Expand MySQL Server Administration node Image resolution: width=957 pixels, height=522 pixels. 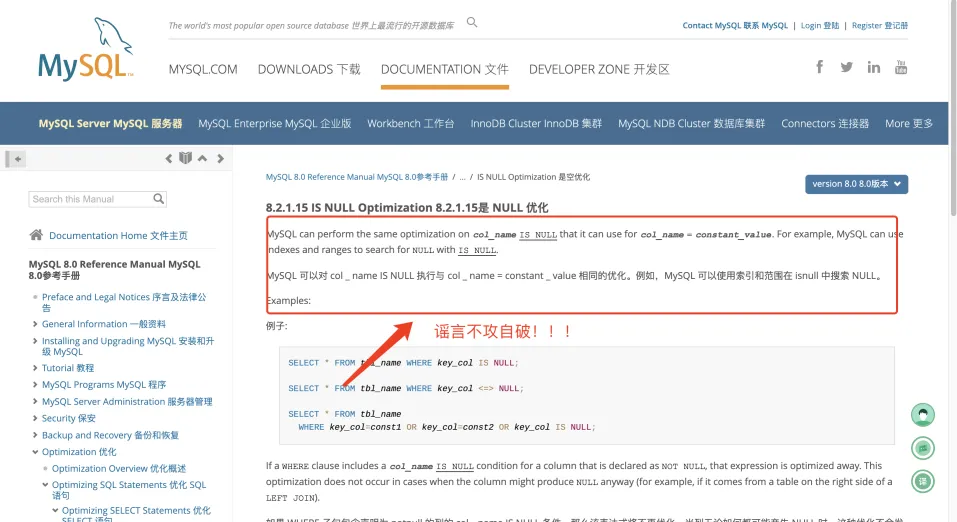click(x=35, y=402)
